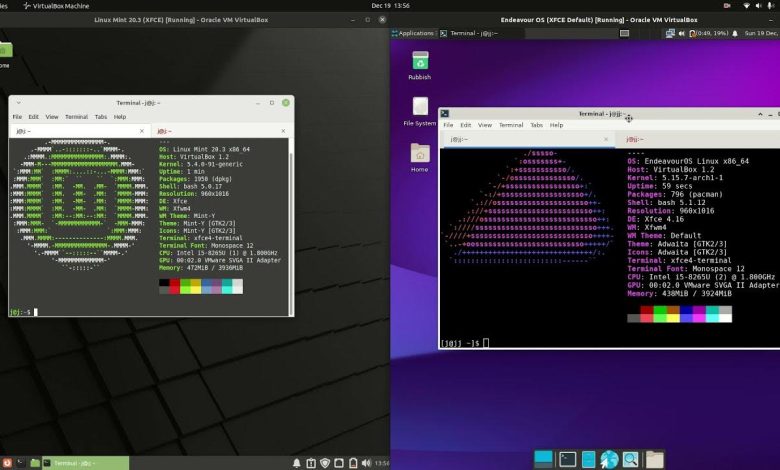Open file manager from Endeavour dock
Image resolution: width=780 pixels, height=470 pixels.
(588, 459)
